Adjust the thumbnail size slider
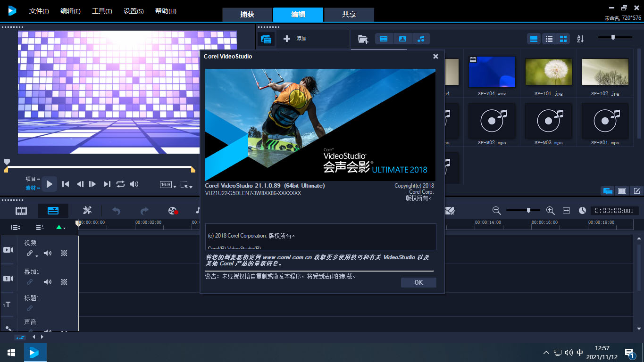This screenshot has height=362, width=644. point(613,38)
